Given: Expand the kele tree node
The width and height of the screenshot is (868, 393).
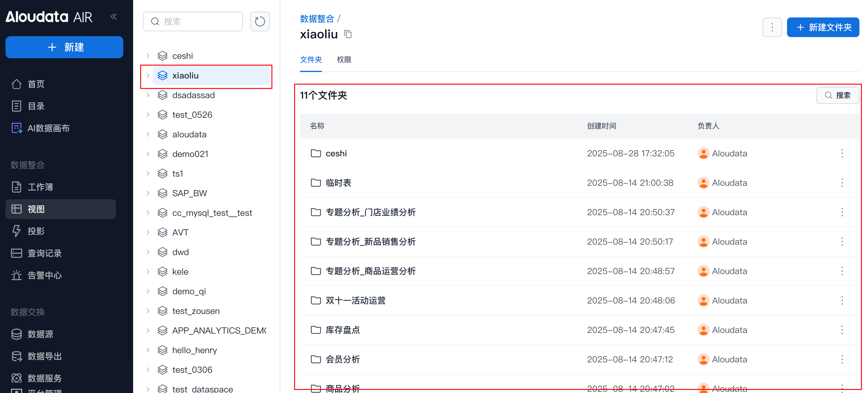Looking at the screenshot, I should pyautogui.click(x=148, y=272).
